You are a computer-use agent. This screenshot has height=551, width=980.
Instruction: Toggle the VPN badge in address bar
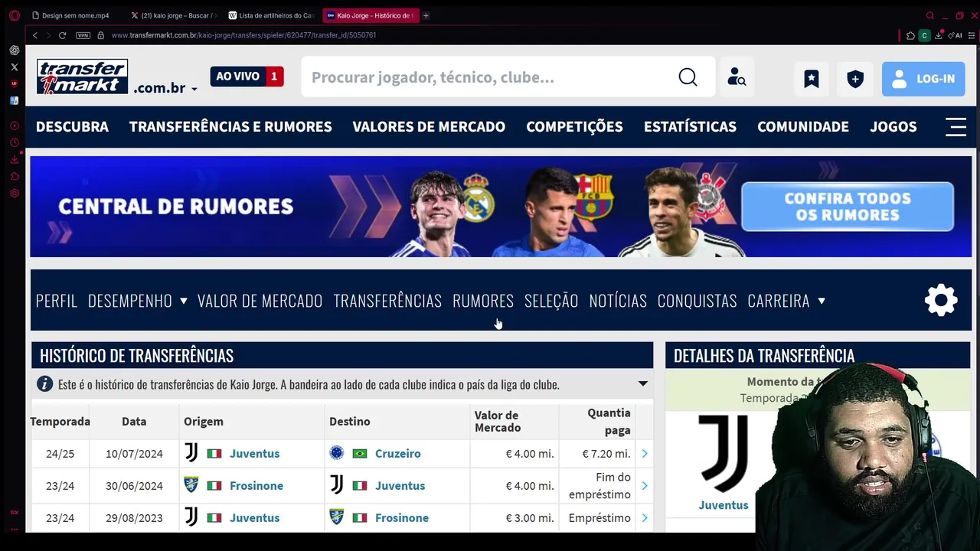click(83, 35)
